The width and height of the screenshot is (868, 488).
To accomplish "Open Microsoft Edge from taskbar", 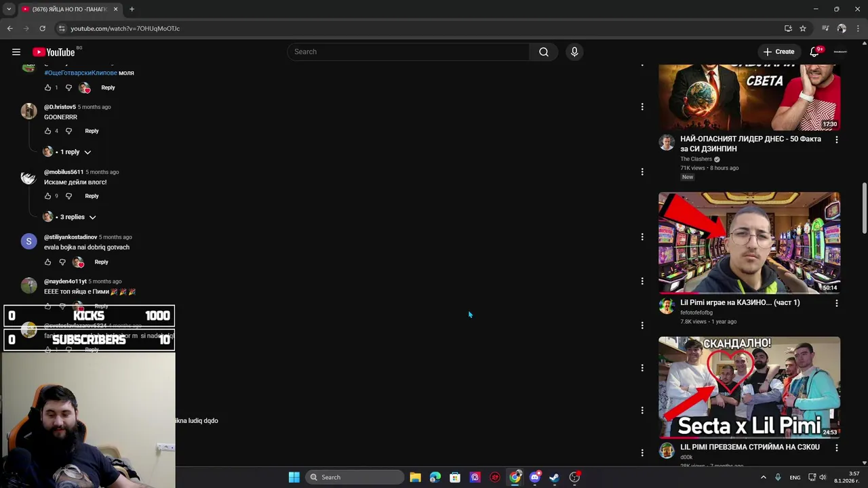I will (x=435, y=477).
